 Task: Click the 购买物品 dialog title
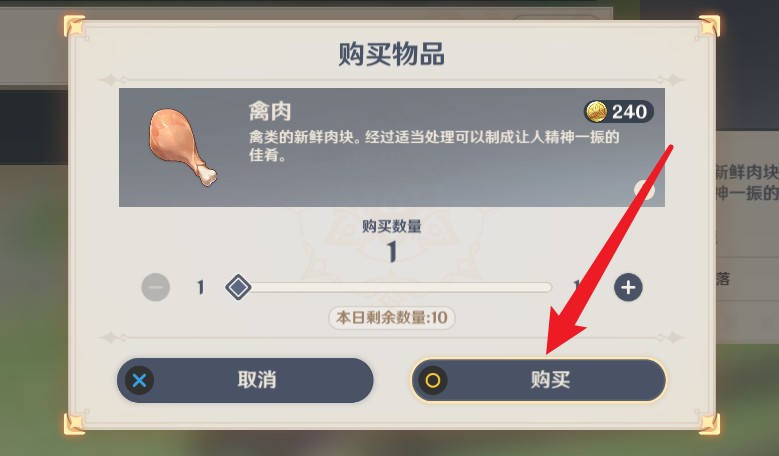[x=391, y=54]
